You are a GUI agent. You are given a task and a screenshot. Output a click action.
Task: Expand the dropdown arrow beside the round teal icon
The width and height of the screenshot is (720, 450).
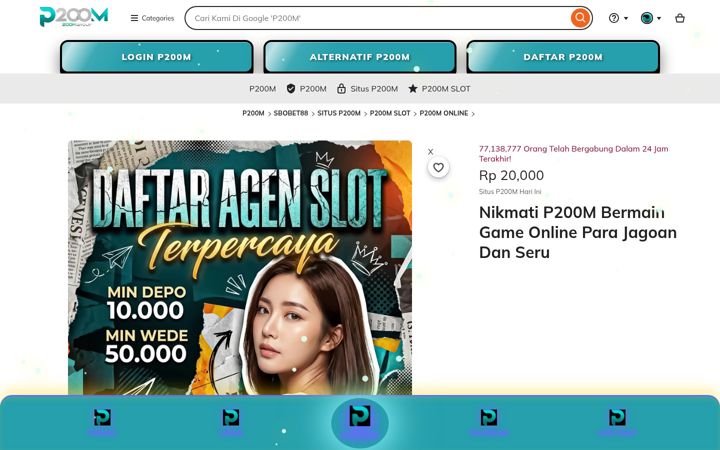point(659,18)
